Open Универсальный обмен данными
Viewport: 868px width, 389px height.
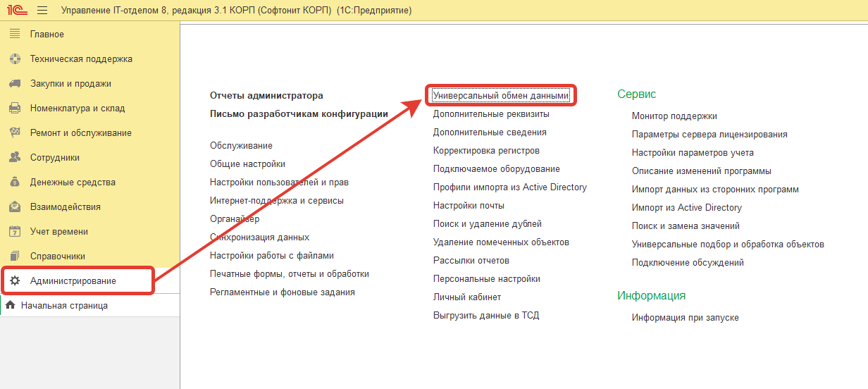click(501, 95)
